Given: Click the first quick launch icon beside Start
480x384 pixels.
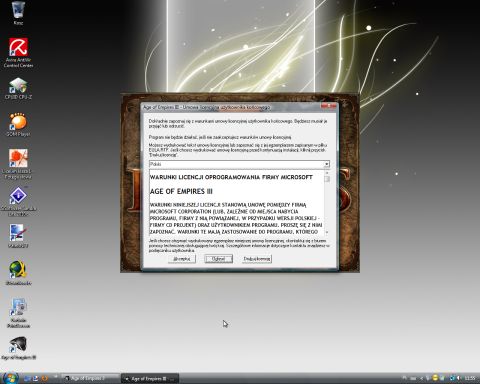Looking at the screenshot, I should (27, 378).
